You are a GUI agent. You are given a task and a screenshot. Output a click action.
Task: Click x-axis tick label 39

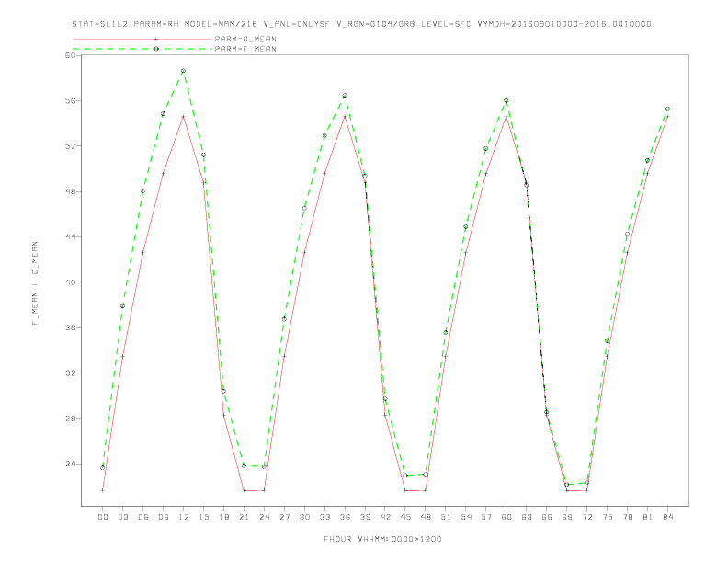point(365,517)
